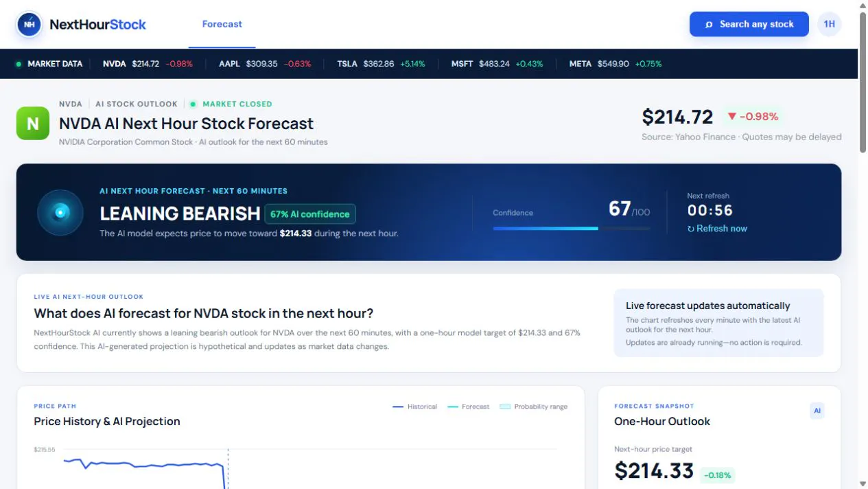Click the NextHourStock brand name
The image size is (868, 489).
[97, 24]
